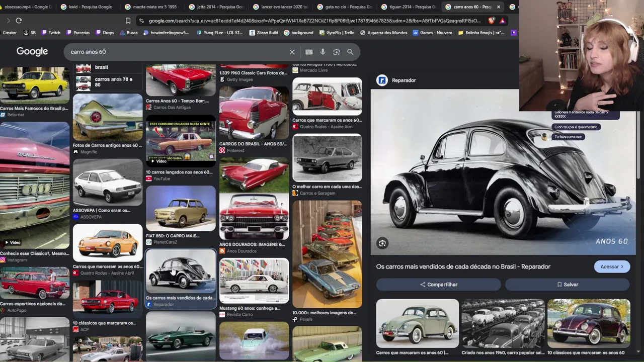This screenshot has width=644, height=362.
Task: Switch to 'jetta 2014' tab
Action: (215, 7)
